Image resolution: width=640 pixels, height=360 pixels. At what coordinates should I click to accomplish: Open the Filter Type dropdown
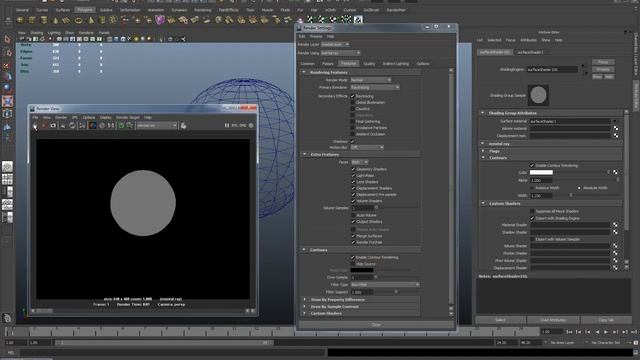click(x=385, y=284)
